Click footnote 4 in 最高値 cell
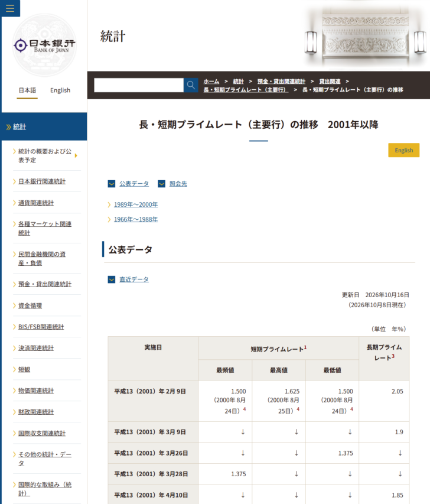 pyautogui.click(x=298, y=409)
